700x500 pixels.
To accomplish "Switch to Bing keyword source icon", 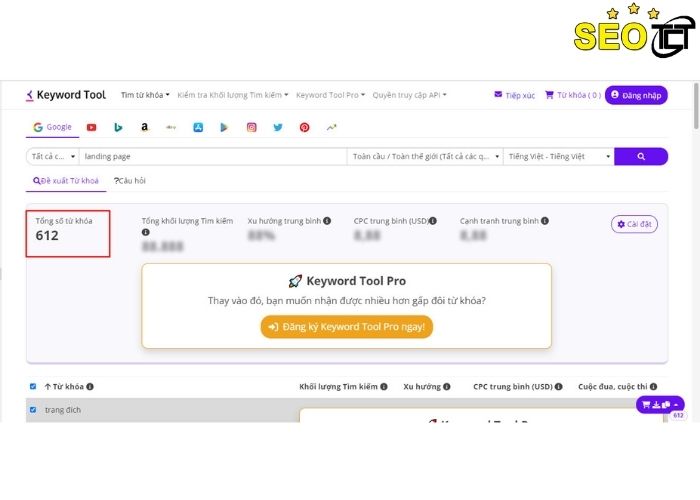I will pos(118,127).
